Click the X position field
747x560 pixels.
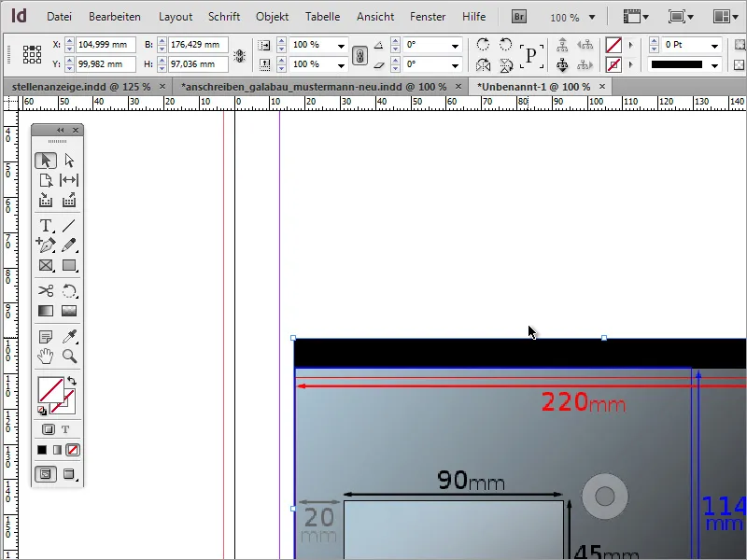coord(106,45)
